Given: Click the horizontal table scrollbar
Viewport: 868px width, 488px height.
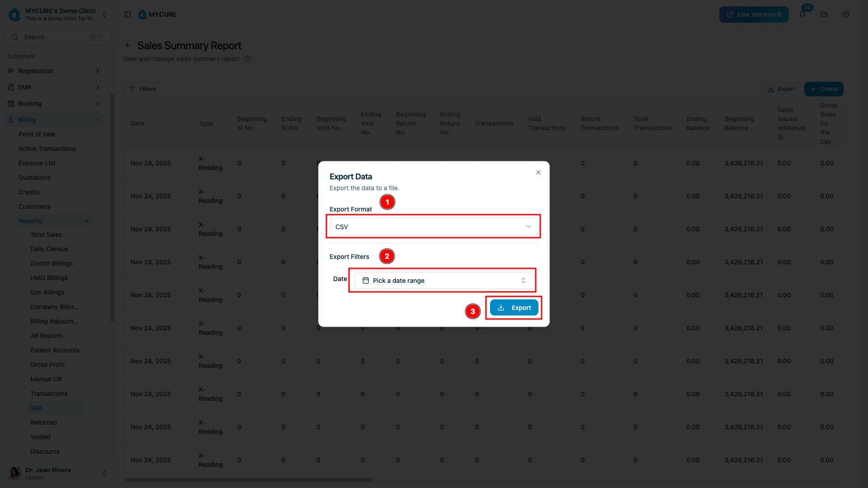Looking at the screenshot, I should pos(249,480).
